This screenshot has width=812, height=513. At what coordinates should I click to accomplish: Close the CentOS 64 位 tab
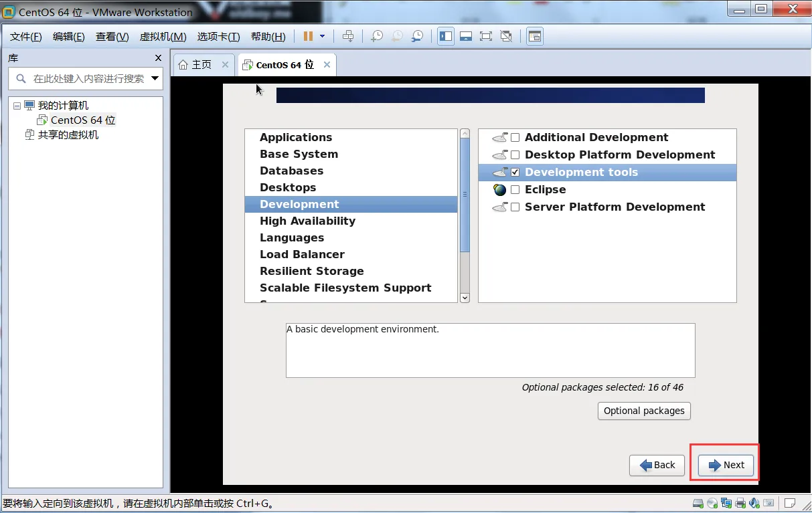coord(327,65)
